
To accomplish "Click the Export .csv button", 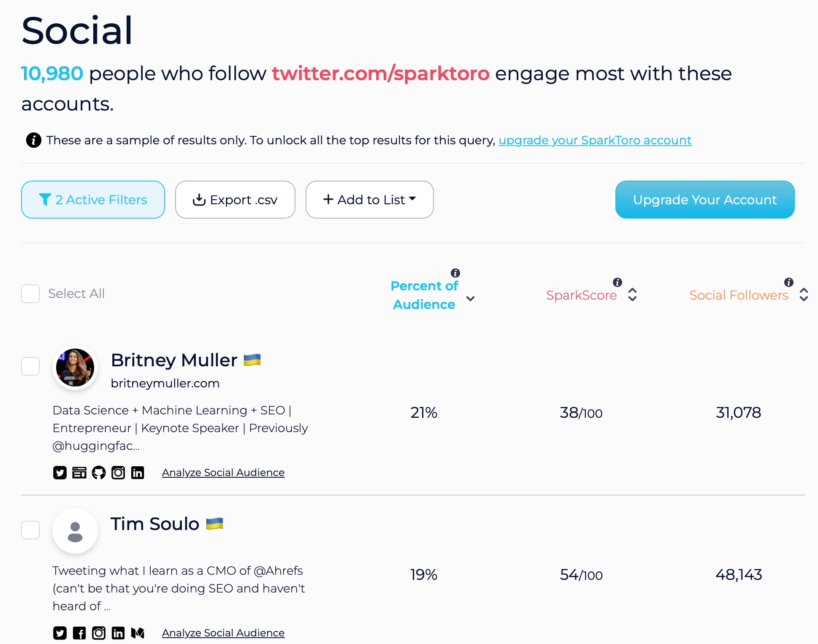I will pyautogui.click(x=234, y=199).
